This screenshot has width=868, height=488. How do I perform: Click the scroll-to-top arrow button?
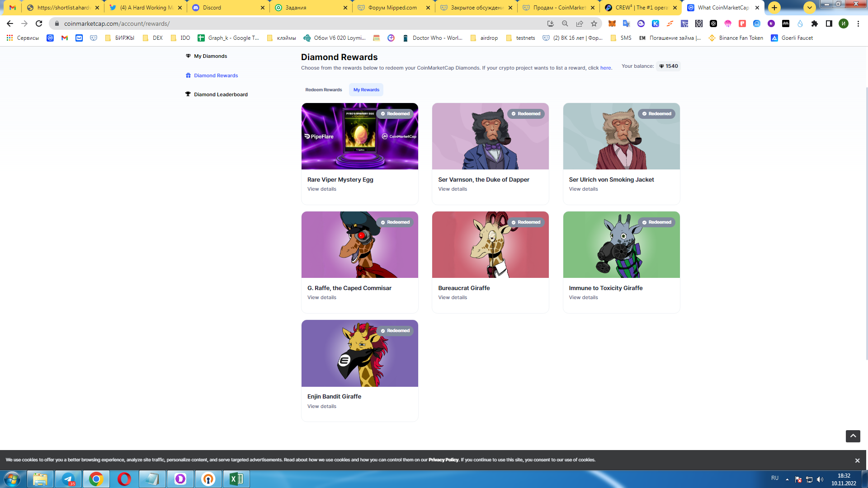click(853, 436)
